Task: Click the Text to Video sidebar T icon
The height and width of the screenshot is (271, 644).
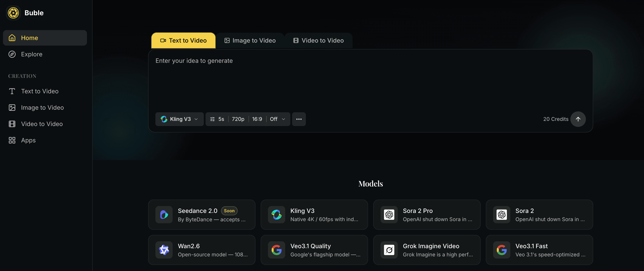Action: tap(12, 91)
